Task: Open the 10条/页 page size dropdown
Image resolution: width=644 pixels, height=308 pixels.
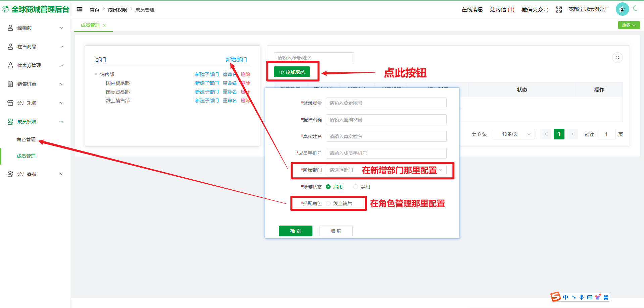Action: click(513, 134)
